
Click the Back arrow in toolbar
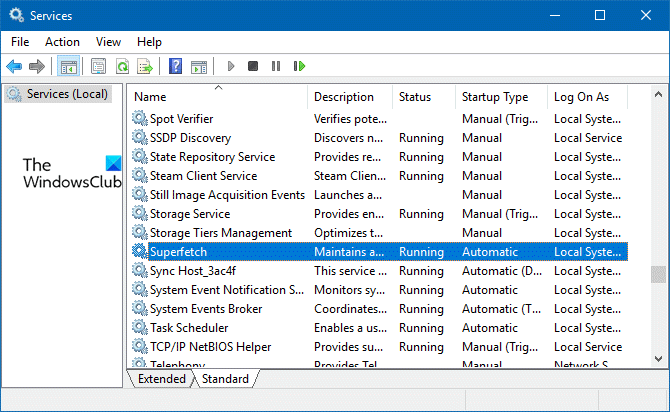[14, 67]
